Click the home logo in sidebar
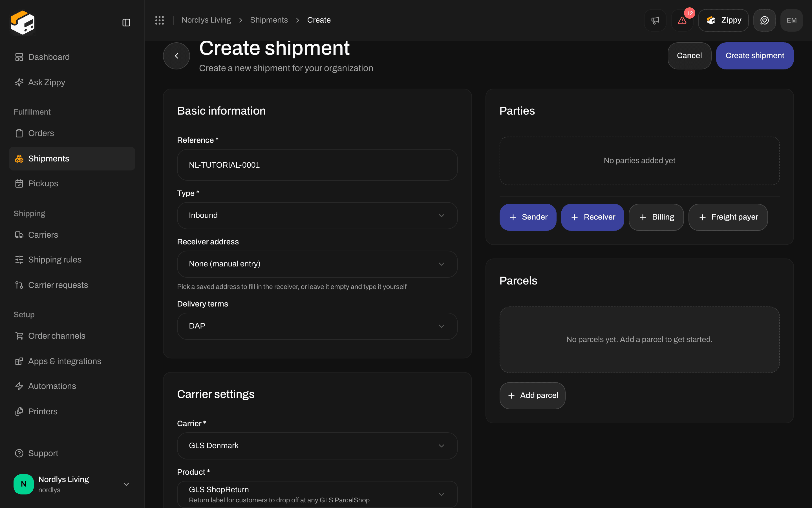This screenshot has height=508, width=812. point(23,23)
